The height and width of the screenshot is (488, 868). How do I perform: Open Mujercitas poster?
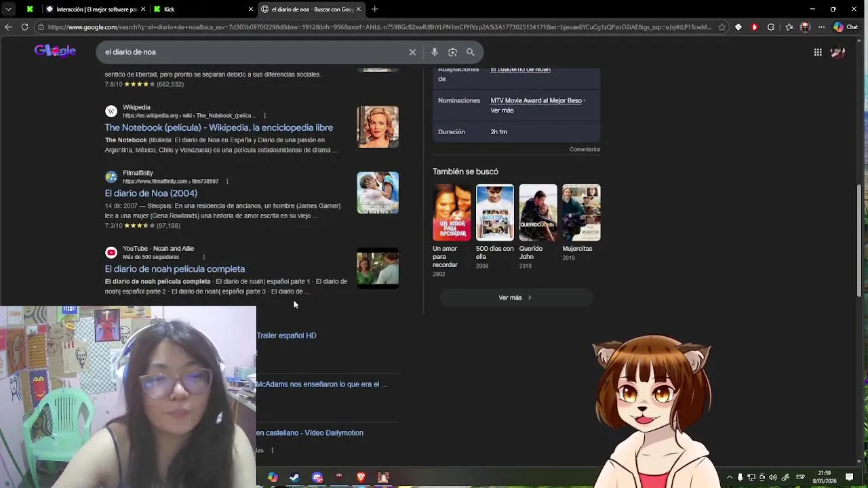point(581,212)
